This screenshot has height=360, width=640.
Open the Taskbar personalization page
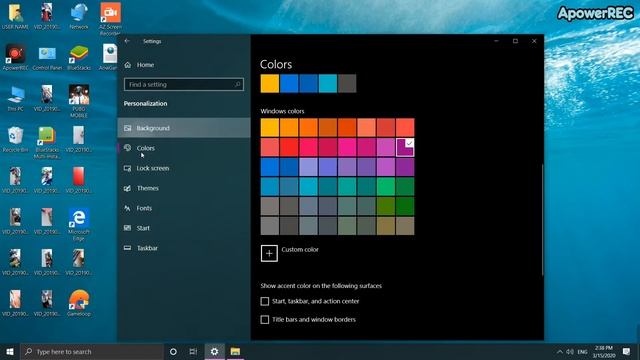(184, 248)
